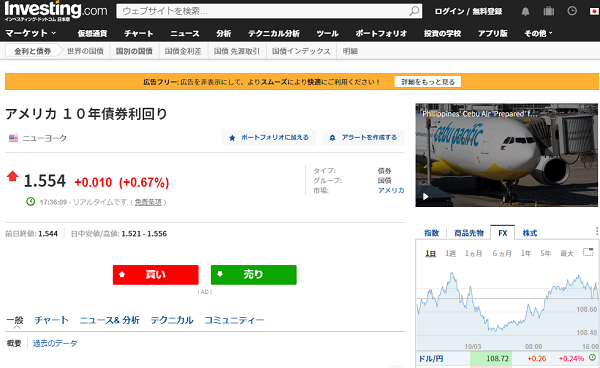
Task: Switch to テクニカル tab
Action: [172, 320]
